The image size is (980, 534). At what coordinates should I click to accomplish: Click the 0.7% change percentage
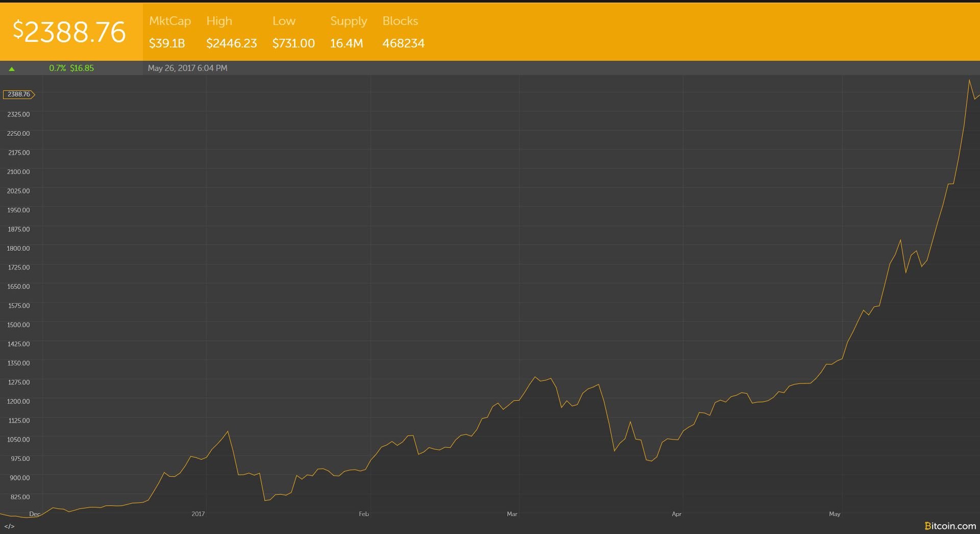pyautogui.click(x=58, y=68)
